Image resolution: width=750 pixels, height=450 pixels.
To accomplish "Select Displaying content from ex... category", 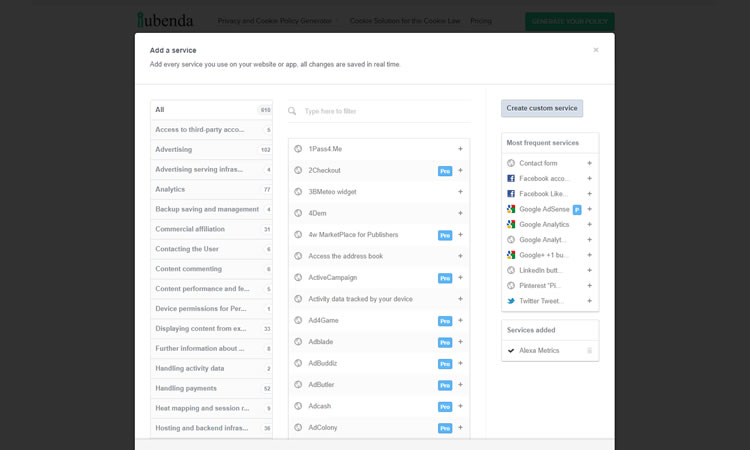I will point(211,329).
